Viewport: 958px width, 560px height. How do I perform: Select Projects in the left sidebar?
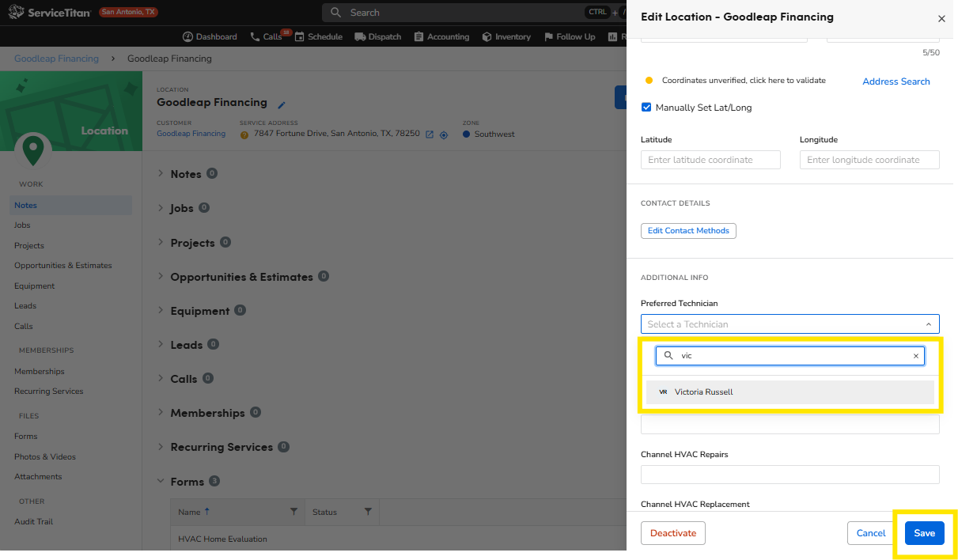tap(29, 246)
